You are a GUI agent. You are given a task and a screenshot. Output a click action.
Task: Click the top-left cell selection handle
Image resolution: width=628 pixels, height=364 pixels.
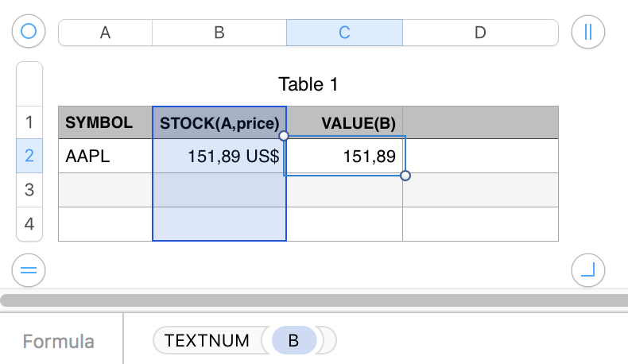[x=284, y=136]
